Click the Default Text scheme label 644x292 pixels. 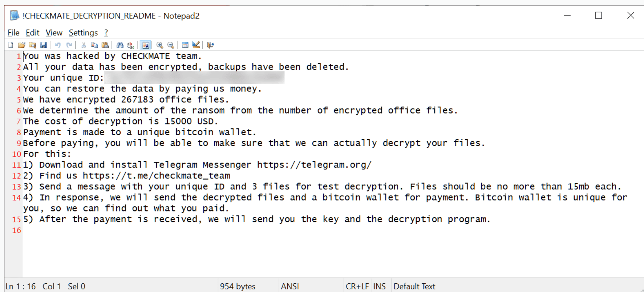point(414,286)
